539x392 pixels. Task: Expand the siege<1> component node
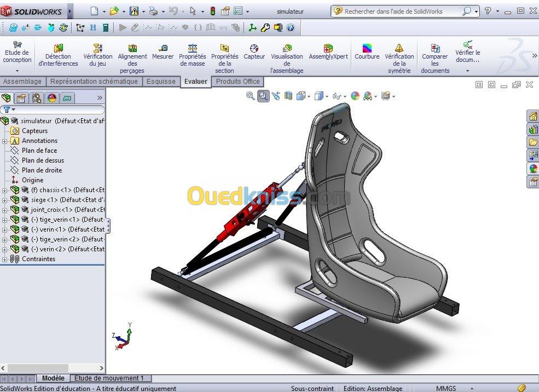click(5, 200)
